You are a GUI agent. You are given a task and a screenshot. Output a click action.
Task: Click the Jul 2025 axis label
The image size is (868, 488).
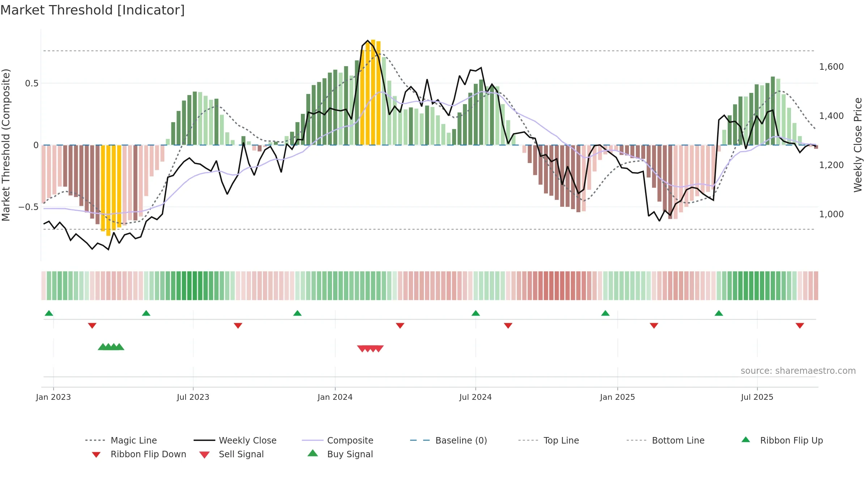point(757,397)
